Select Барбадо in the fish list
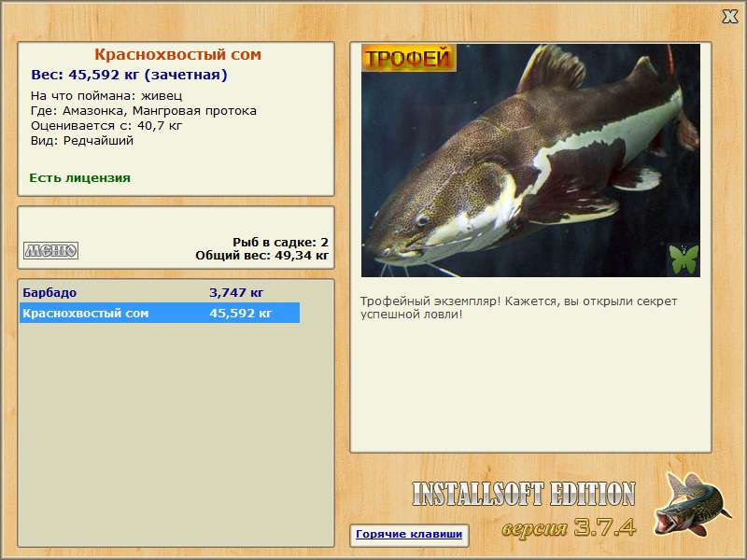Viewport: 747px width, 560px height. 49,292
